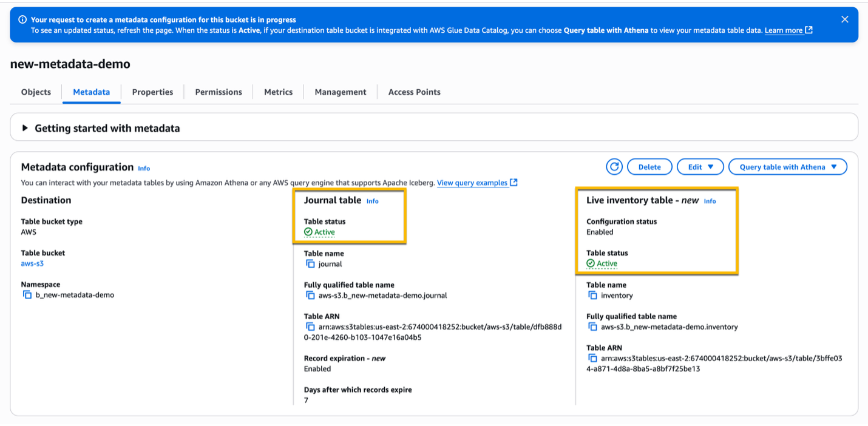Viewport: 868px width, 426px height.
Task: Open the Edit dropdown menu
Action: click(700, 167)
